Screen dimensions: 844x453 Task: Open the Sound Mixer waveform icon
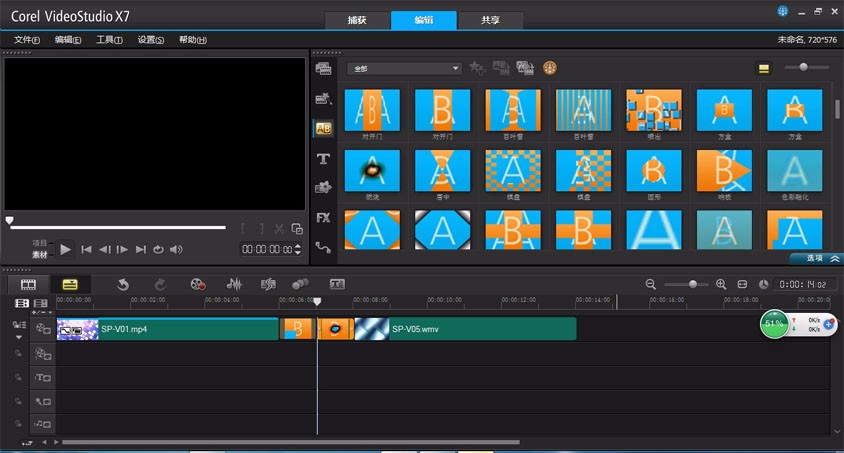[x=234, y=284]
